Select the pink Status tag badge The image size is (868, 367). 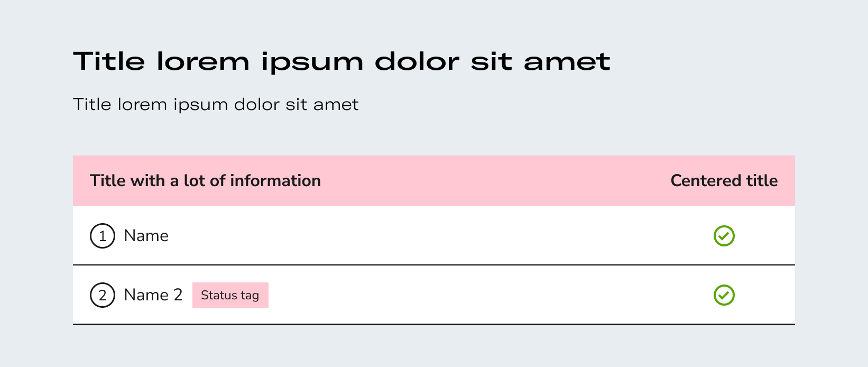point(230,295)
